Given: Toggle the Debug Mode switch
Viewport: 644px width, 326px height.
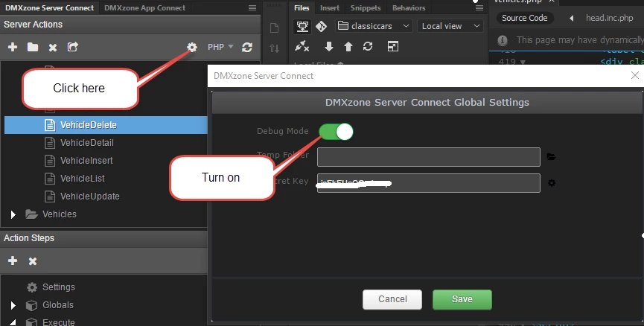Looking at the screenshot, I should (336, 132).
